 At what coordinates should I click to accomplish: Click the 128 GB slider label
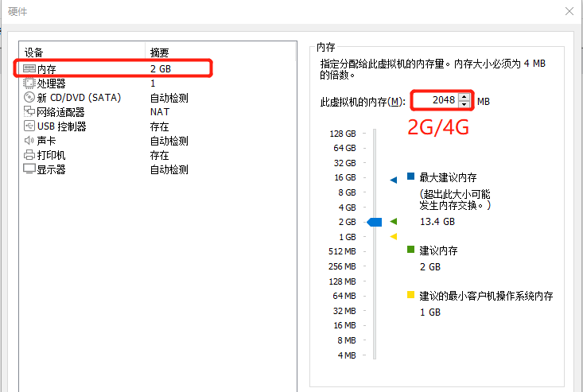pos(343,134)
